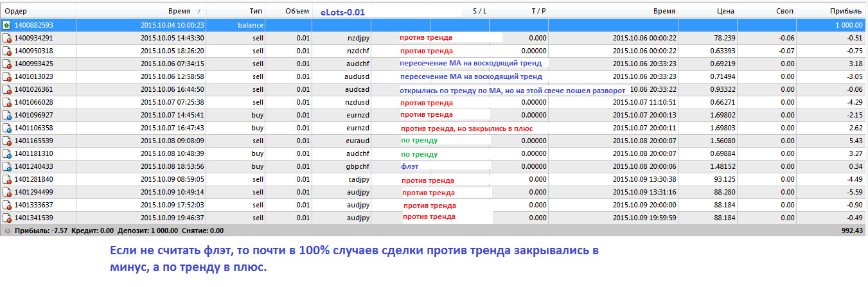Viewport: 868px width, 287px height.
Task: Click profit value -3.05
Action: click(x=855, y=76)
